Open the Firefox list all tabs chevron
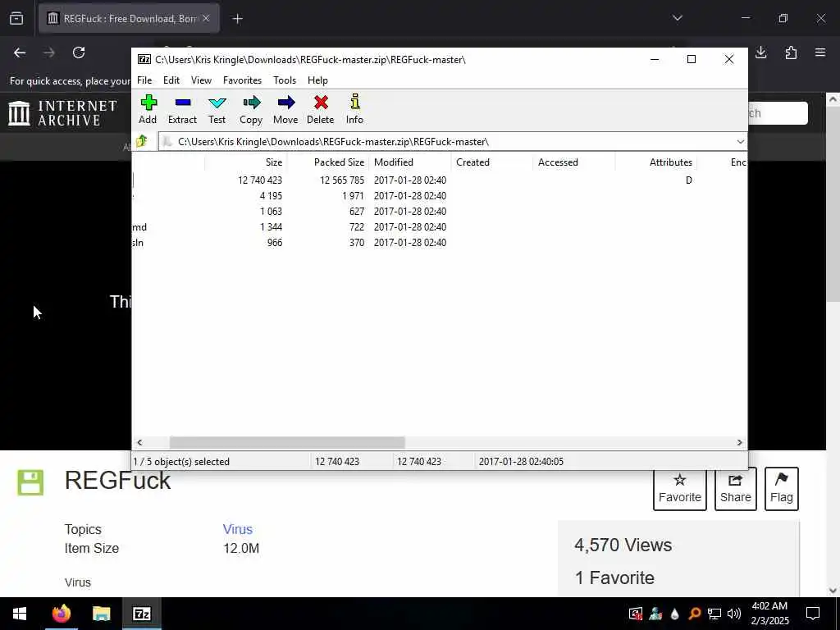The height and width of the screenshot is (630, 840). pyautogui.click(x=678, y=18)
